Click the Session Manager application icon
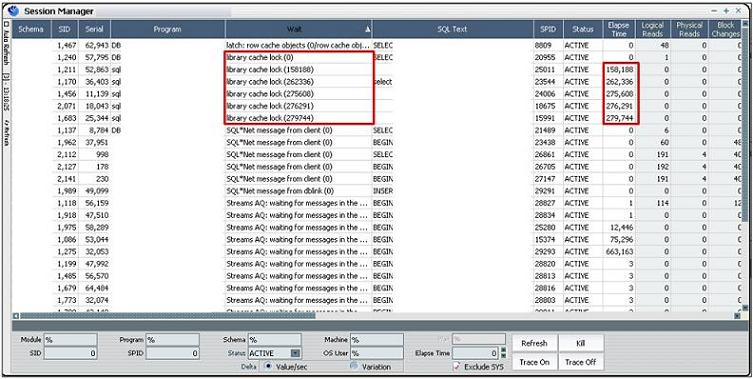Viewport: 753px width, 379px height. point(13,11)
